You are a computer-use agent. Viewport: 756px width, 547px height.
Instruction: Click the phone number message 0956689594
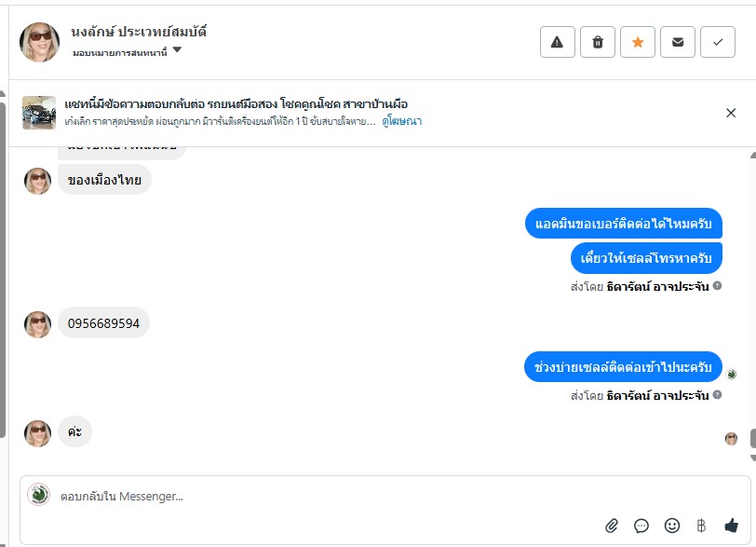[103, 323]
